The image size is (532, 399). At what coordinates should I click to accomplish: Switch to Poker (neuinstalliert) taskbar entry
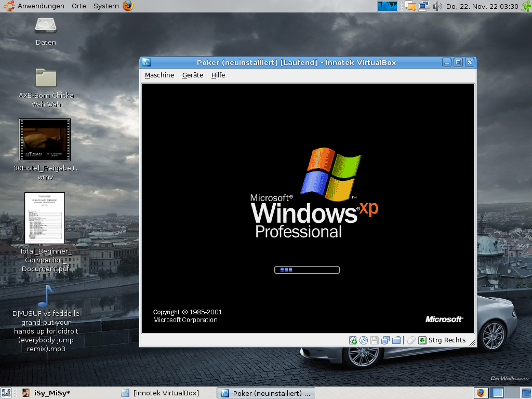266,393
